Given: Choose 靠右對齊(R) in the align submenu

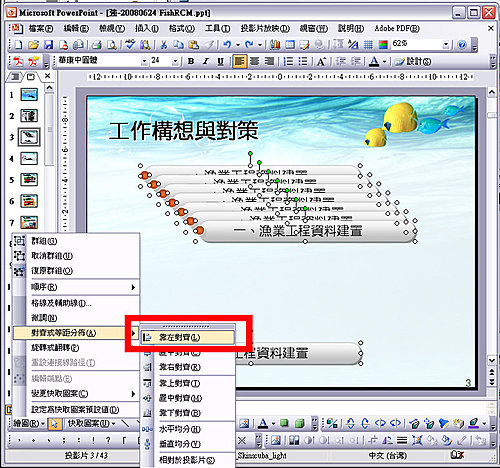Looking at the screenshot, I should (x=188, y=367).
